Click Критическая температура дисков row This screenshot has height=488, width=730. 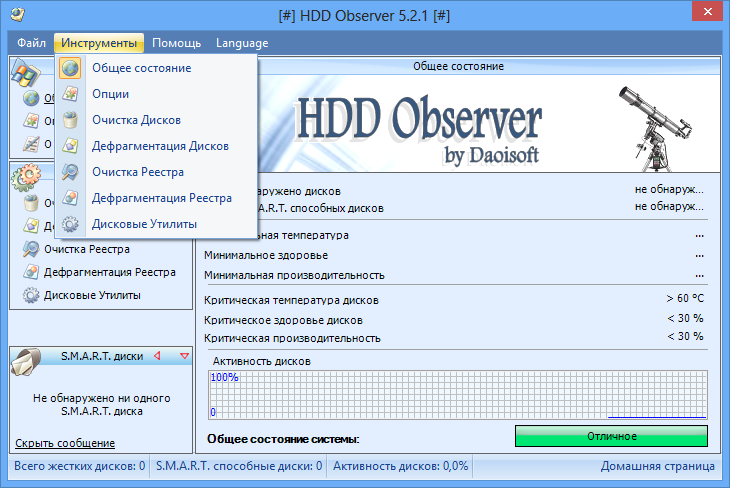coord(454,299)
